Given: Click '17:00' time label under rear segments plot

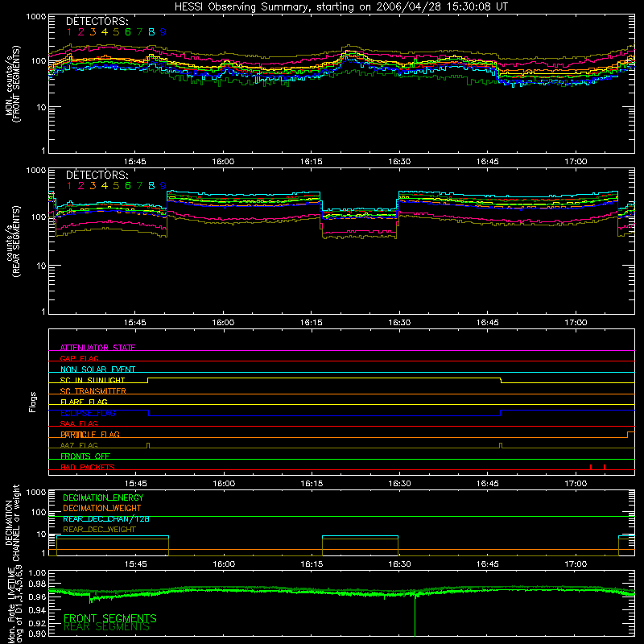Looking at the screenshot, I should (576, 323).
